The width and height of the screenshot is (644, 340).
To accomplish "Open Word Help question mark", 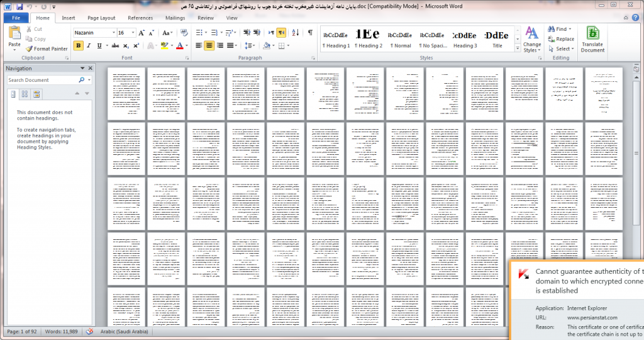I will [x=636, y=18].
